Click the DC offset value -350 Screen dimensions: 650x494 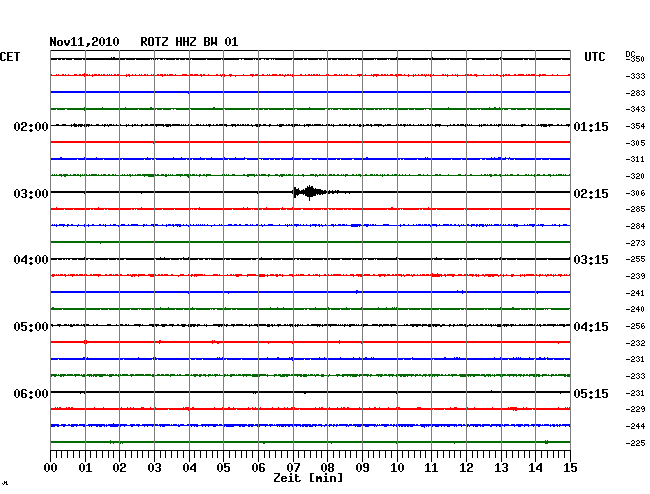point(635,59)
